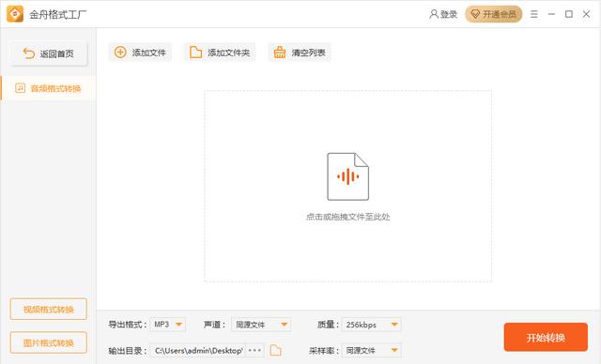Click the 金舟格式工厂 app logo icon

click(x=15, y=14)
